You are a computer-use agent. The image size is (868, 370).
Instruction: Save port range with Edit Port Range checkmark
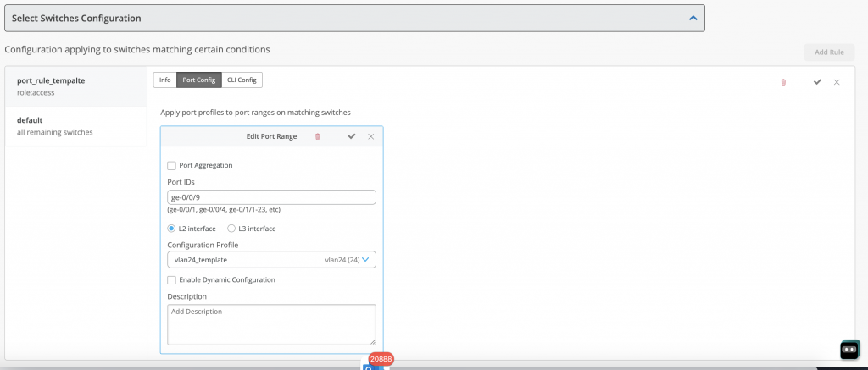click(352, 136)
